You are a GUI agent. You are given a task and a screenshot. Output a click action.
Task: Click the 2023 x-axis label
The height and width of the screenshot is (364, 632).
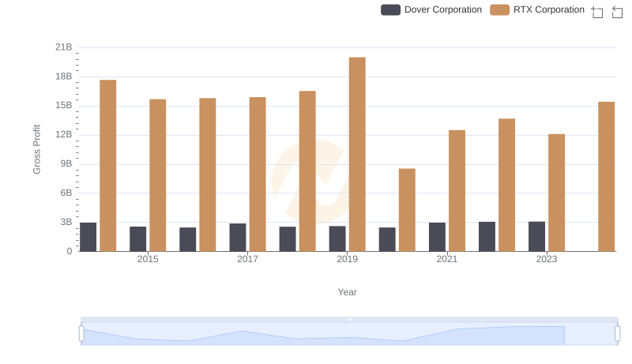coord(547,259)
